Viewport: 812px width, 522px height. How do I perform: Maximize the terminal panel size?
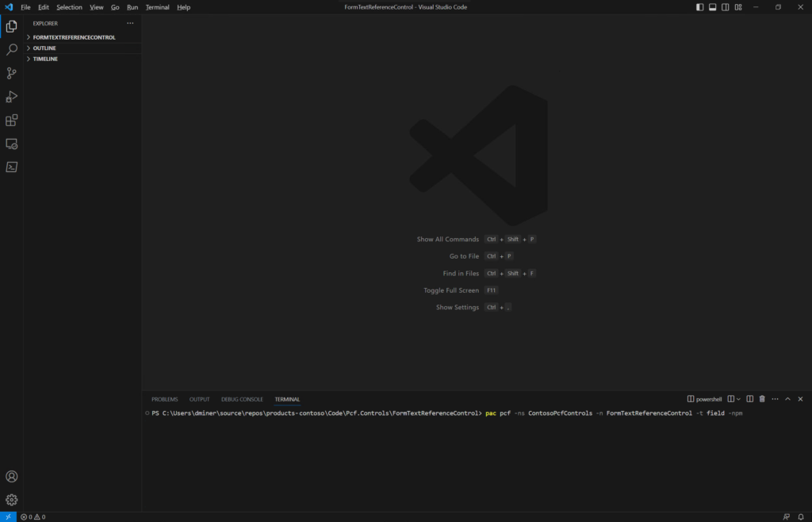(787, 399)
